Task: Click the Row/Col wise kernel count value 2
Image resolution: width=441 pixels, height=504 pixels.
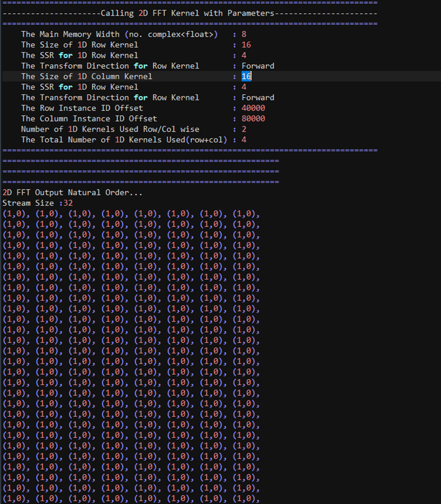Action: 244,129
